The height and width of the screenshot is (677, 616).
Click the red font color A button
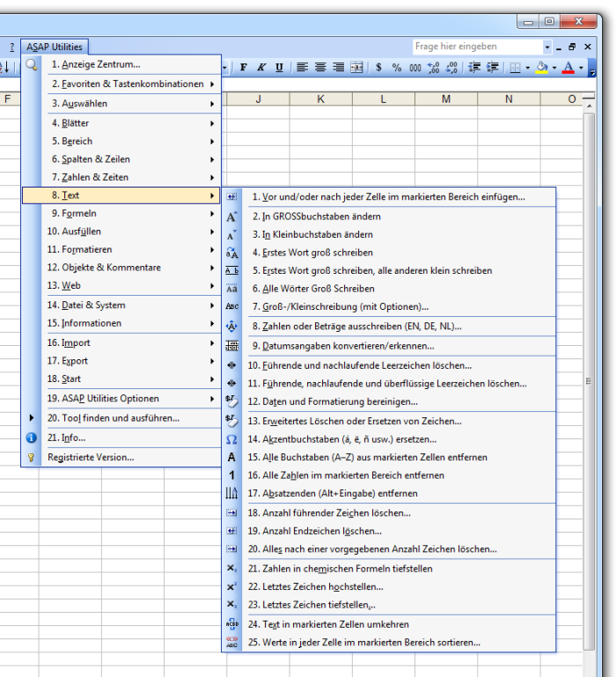click(x=568, y=67)
